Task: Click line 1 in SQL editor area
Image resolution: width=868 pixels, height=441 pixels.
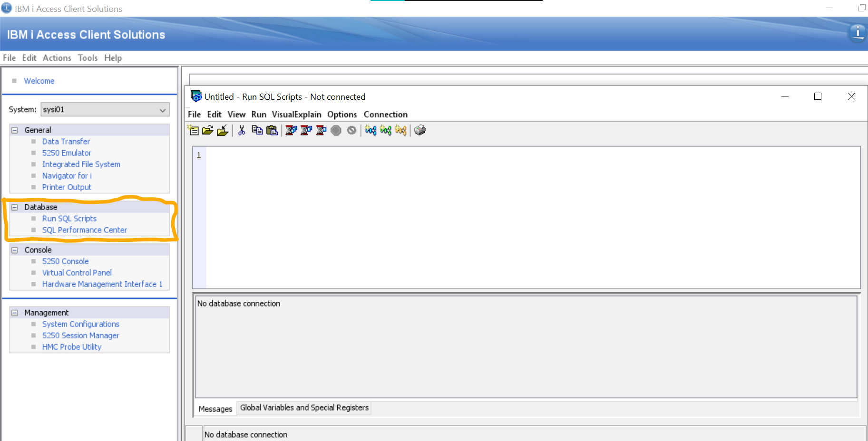Action: coord(533,155)
